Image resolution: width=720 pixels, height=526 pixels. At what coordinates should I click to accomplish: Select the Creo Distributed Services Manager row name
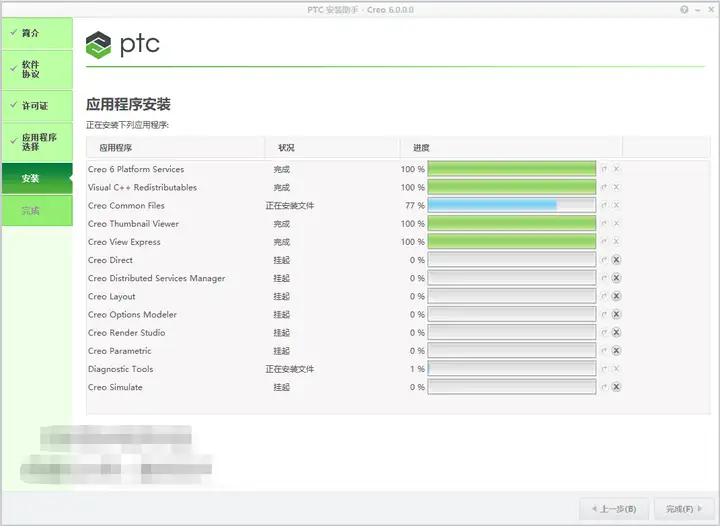pyautogui.click(x=157, y=278)
